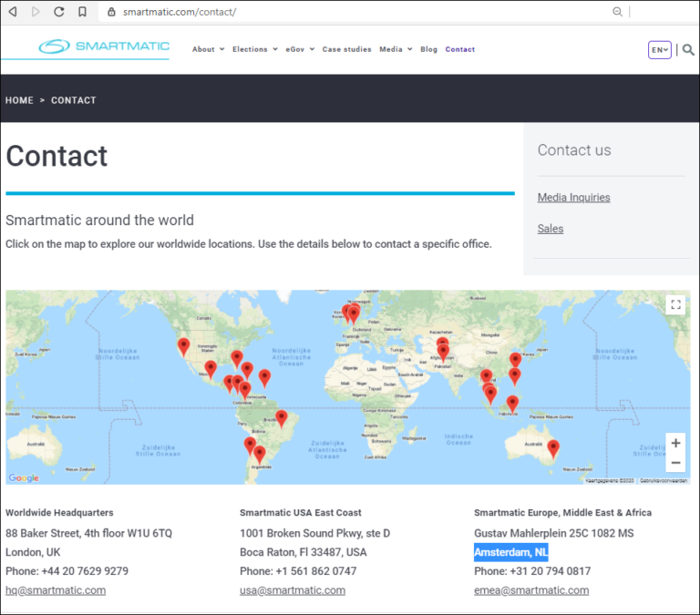Go to the Blog page
This screenshot has height=615, width=700.
pyautogui.click(x=428, y=49)
